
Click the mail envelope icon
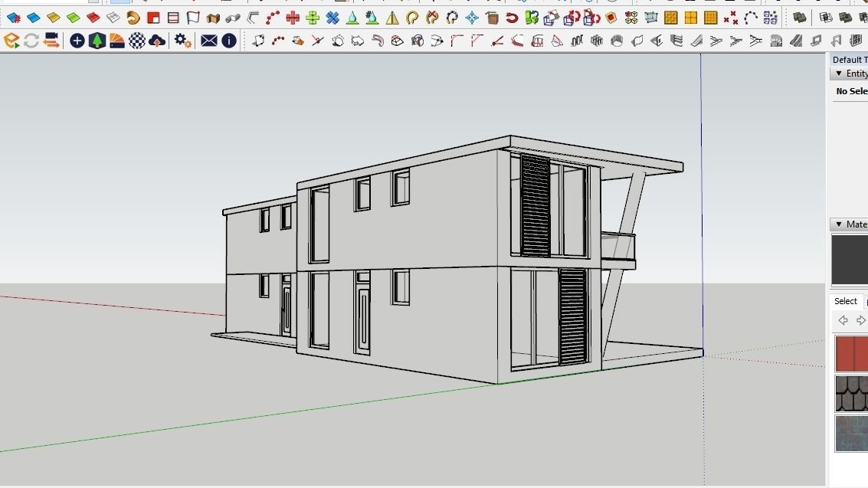pos(208,41)
